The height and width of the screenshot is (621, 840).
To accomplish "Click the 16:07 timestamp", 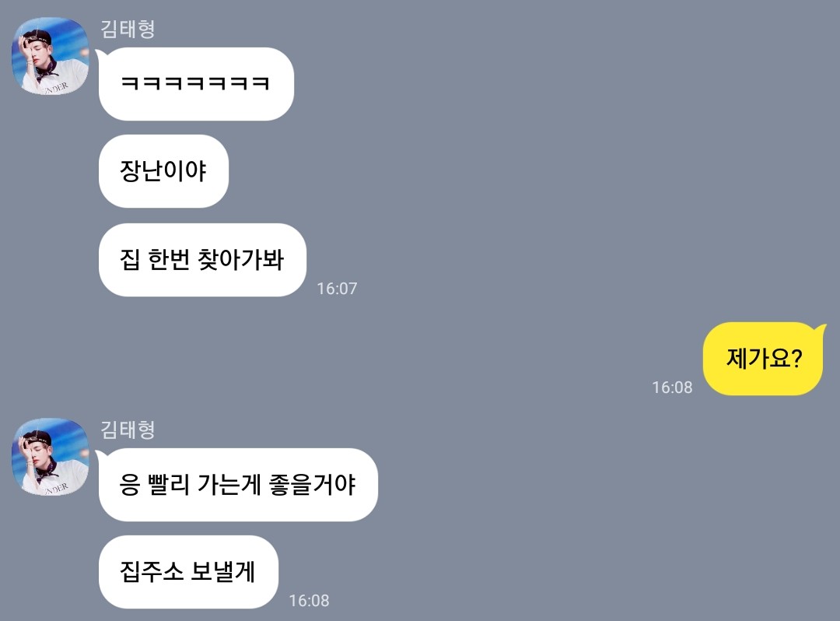I will 337,288.
